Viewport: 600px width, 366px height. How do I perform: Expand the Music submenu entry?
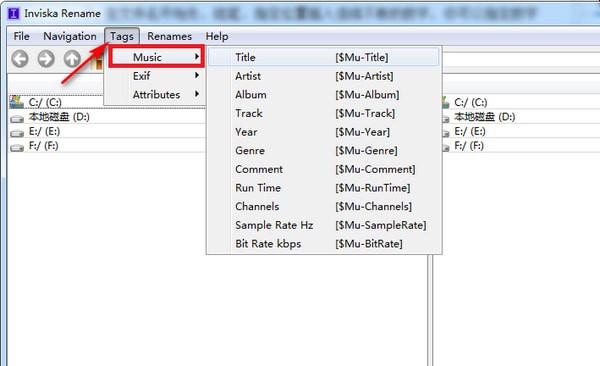pyautogui.click(x=156, y=57)
